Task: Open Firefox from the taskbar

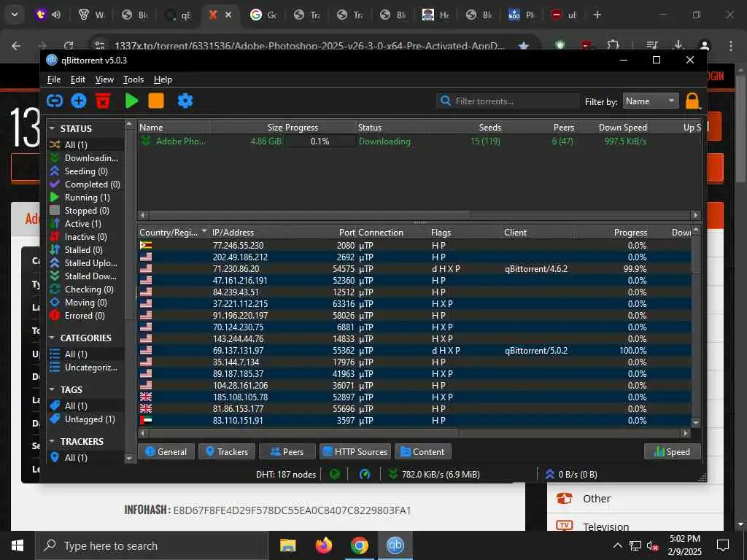Action: pyautogui.click(x=323, y=545)
